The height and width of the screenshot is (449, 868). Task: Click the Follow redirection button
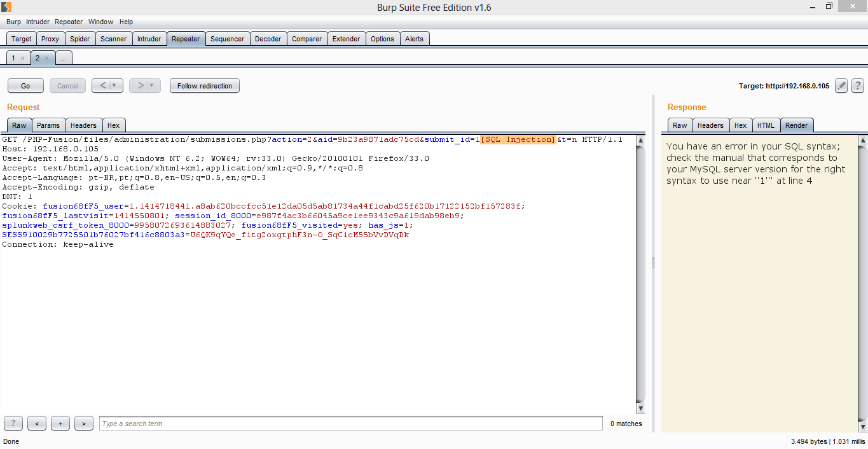tap(205, 86)
